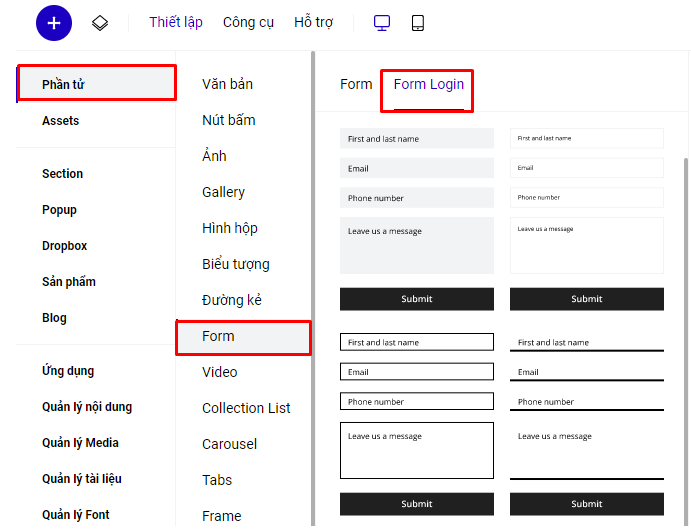Choose Collection List element type

[246, 408]
